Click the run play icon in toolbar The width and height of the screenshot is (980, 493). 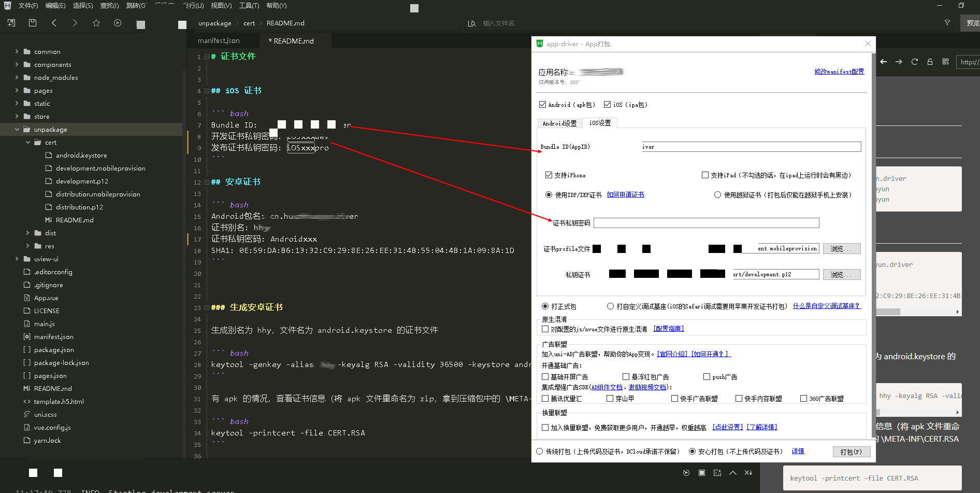point(118,23)
